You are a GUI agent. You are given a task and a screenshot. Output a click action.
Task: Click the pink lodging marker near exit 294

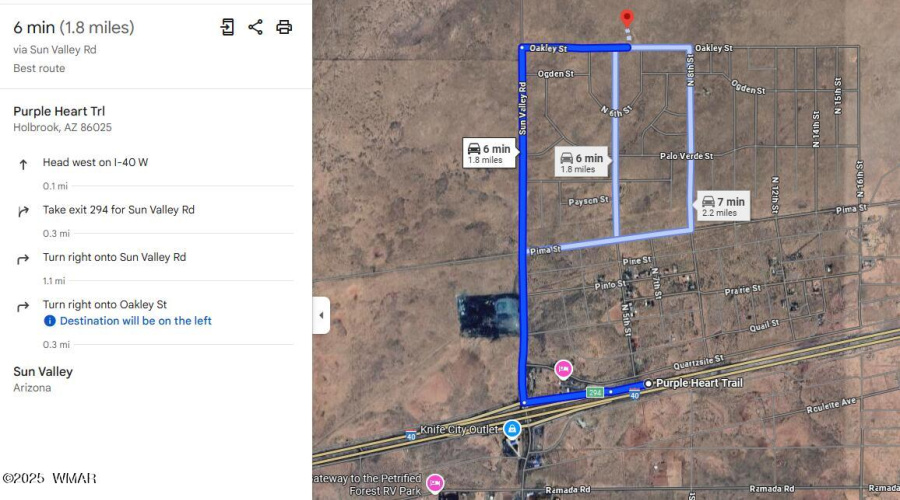coord(564,369)
